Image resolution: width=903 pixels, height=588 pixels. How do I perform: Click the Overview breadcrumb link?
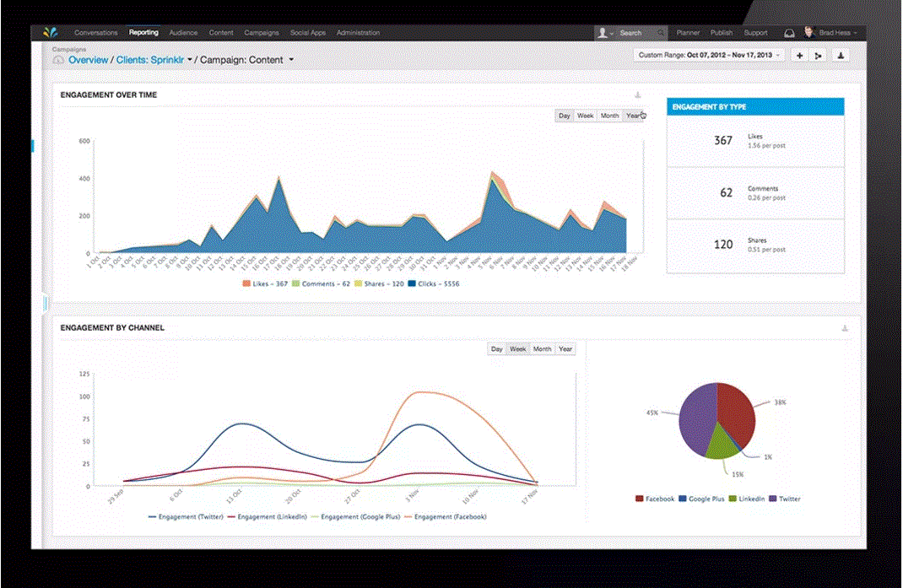click(89, 60)
